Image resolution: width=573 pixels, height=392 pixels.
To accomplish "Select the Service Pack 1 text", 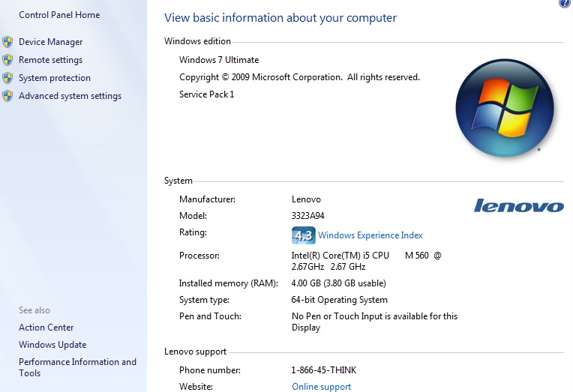I will [206, 94].
